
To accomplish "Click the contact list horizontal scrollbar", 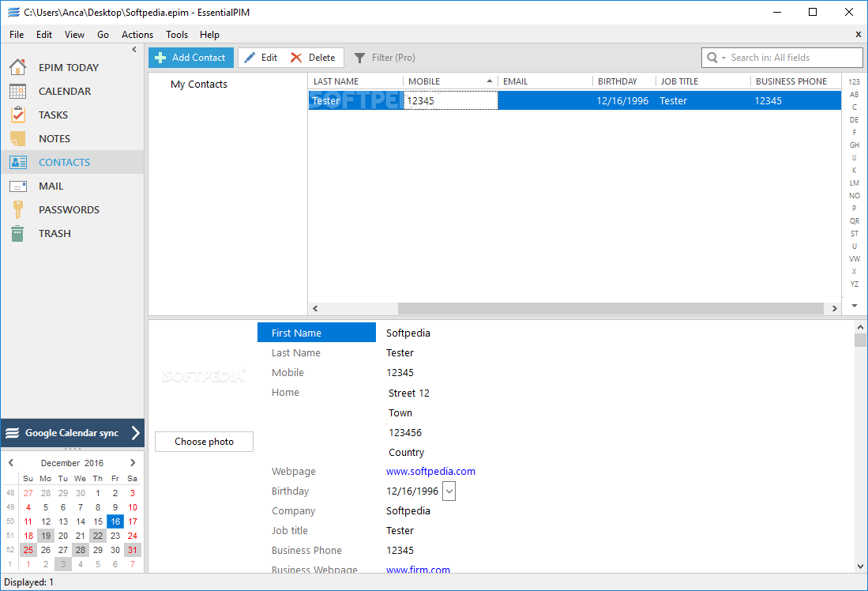I will click(x=611, y=308).
